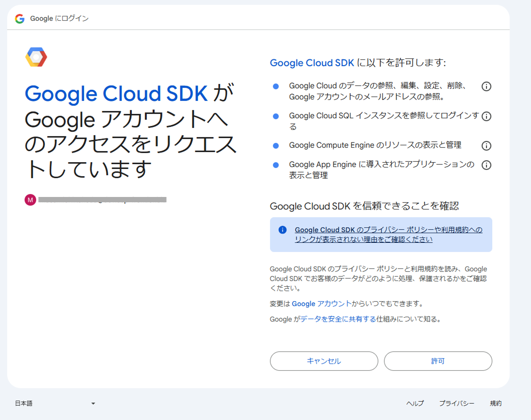Open info icon for Google Cloud data permission
The image size is (531, 420).
(x=486, y=86)
